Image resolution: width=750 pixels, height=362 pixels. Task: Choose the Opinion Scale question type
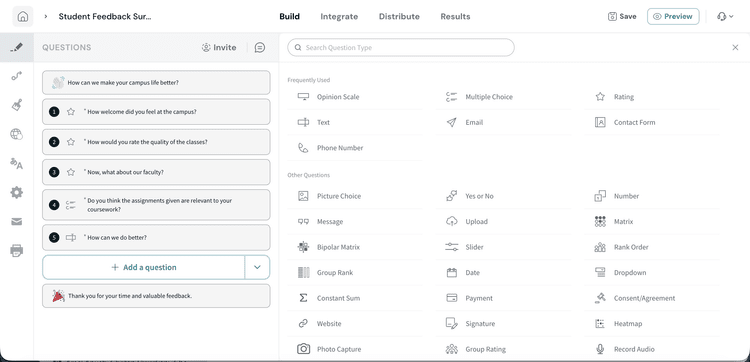tap(355, 97)
